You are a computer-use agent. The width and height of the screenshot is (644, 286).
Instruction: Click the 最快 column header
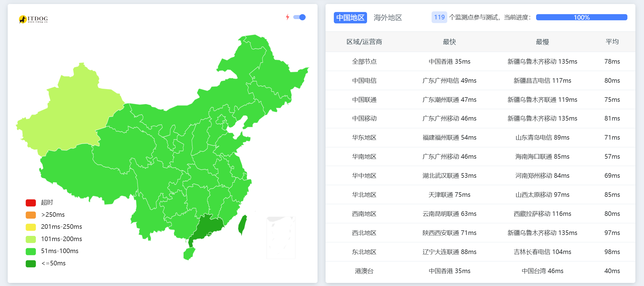[449, 42]
